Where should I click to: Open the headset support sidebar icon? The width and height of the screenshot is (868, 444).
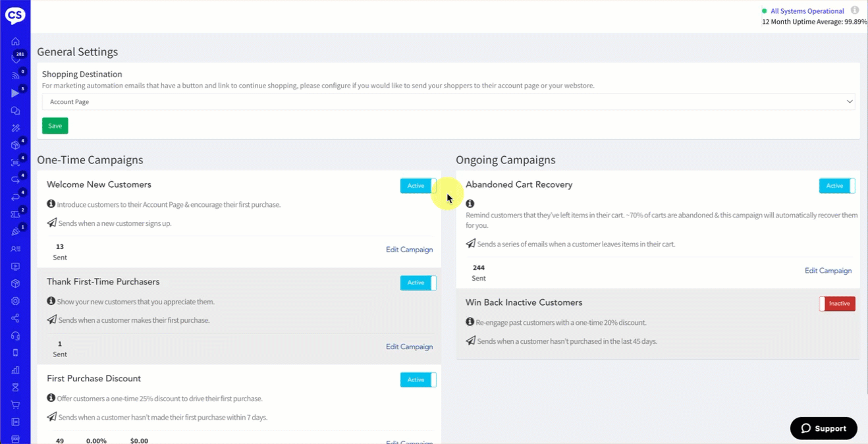click(15, 335)
